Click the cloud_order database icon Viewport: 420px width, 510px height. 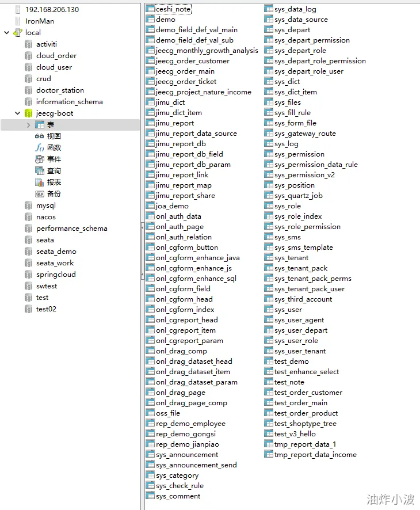click(29, 56)
